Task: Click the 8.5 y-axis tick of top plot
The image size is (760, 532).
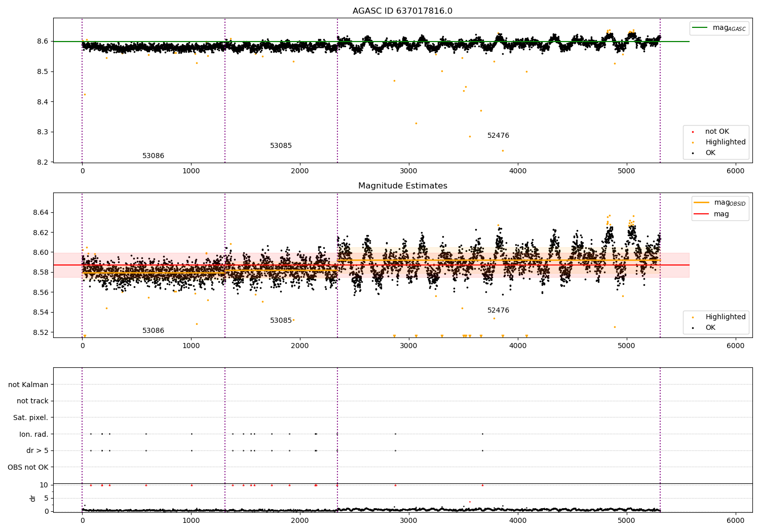Action: coord(44,71)
